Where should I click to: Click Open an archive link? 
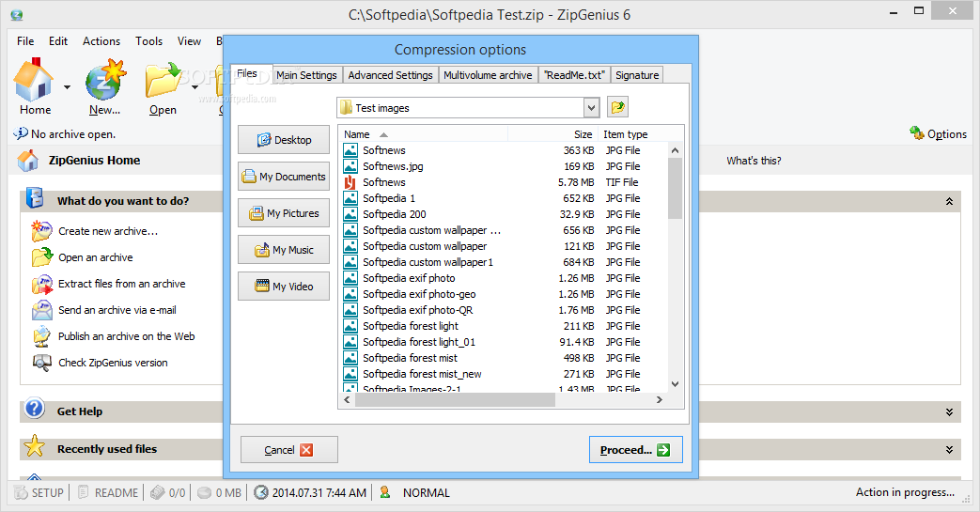(96, 257)
